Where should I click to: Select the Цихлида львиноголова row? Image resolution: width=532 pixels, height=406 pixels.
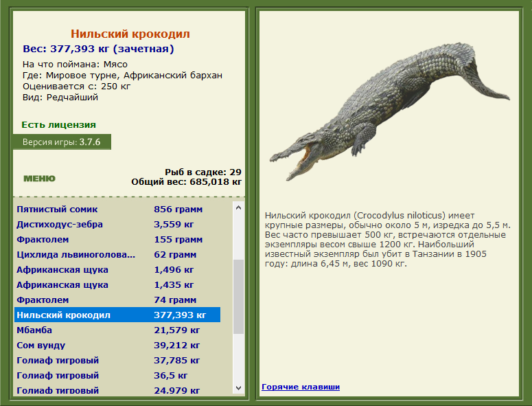(x=117, y=255)
